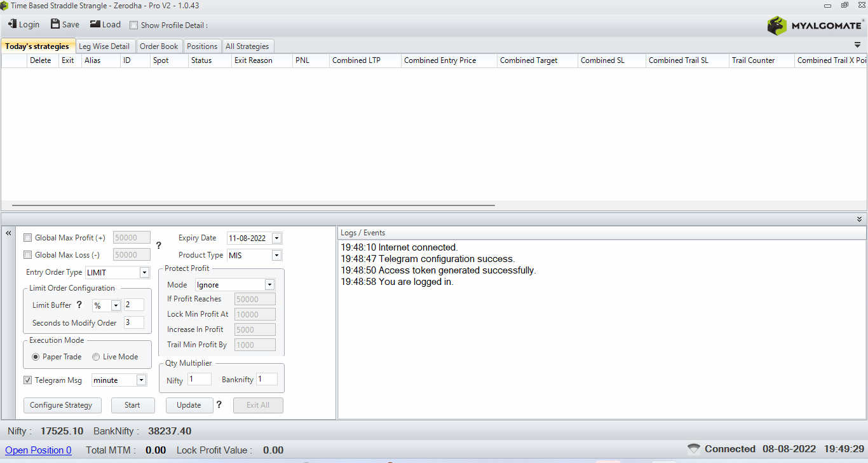The width and height of the screenshot is (868, 463).
Task: Click help question mark next to Update
Action: click(219, 404)
